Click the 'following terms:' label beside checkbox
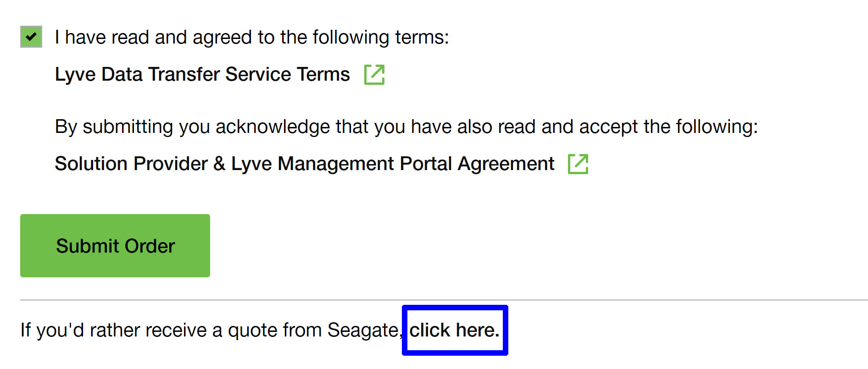 (381, 37)
